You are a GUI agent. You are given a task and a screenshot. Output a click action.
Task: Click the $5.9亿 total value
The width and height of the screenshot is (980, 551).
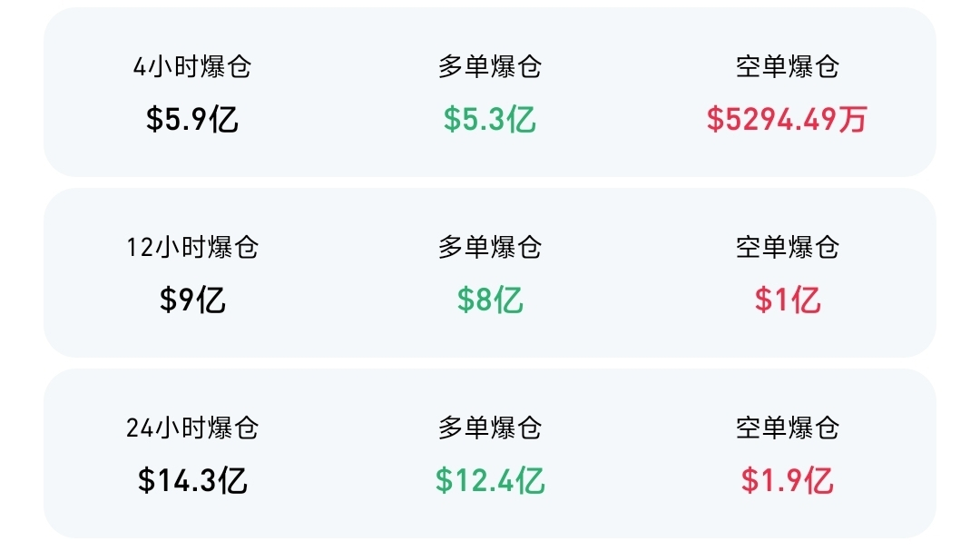pyautogui.click(x=192, y=119)
